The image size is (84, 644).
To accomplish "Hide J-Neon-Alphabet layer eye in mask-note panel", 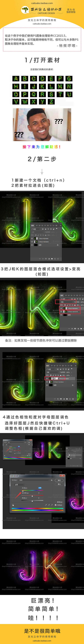I will [x=47, y=379].
